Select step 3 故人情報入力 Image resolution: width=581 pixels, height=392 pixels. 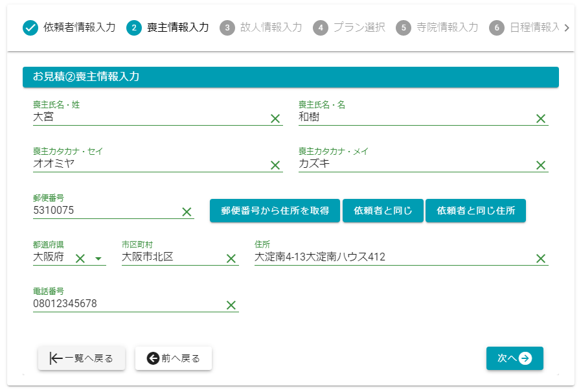pos(261,27)
